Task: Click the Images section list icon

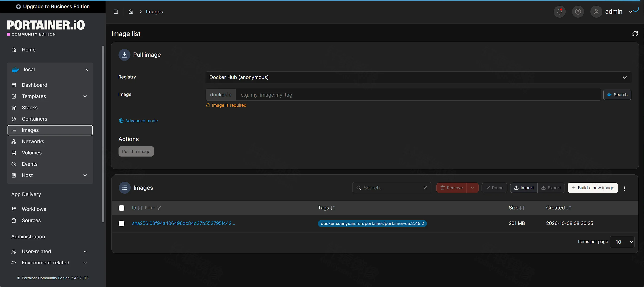Action: [x=125, y=188]
